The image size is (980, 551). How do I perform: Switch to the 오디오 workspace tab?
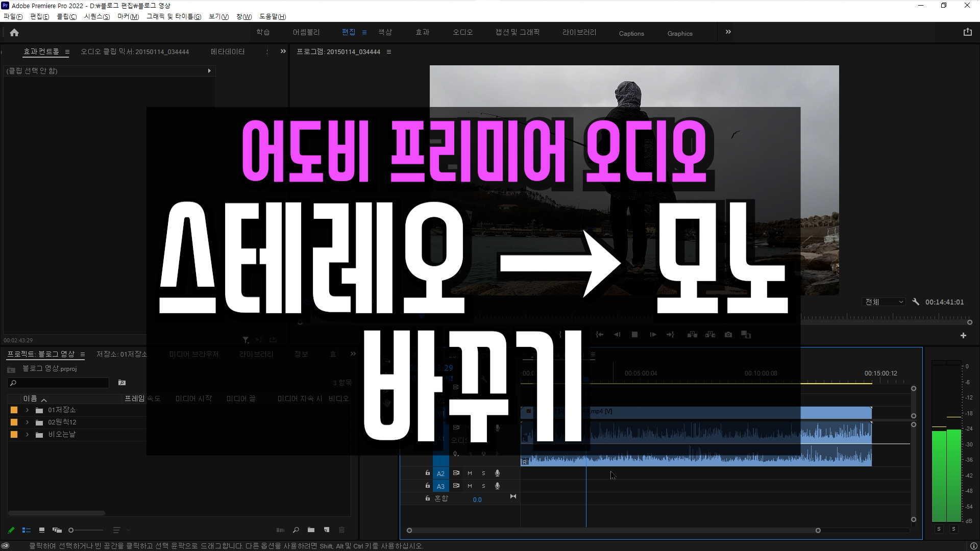tap(462, 32)
